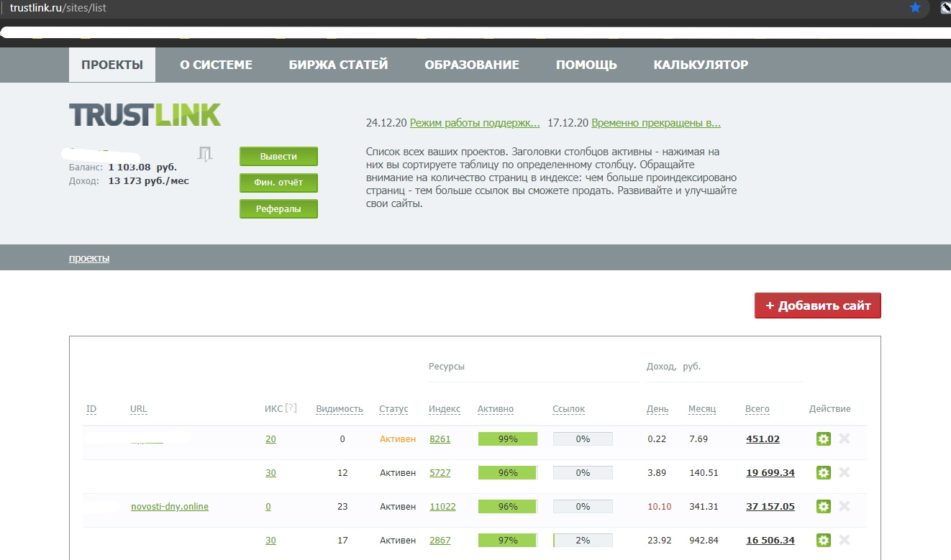This screenshot has width=951, height=560.
Task: Open the news link Режим работы поддержк...
Action: coord(475,123)
